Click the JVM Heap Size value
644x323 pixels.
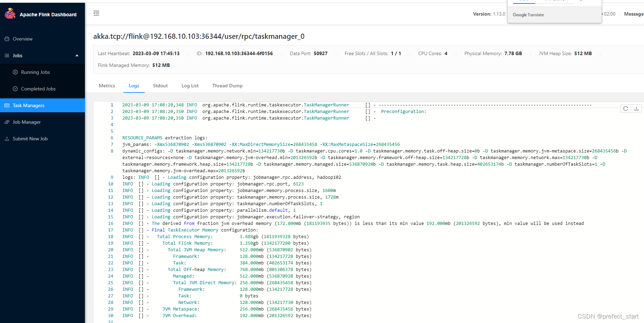coord(583,53)
